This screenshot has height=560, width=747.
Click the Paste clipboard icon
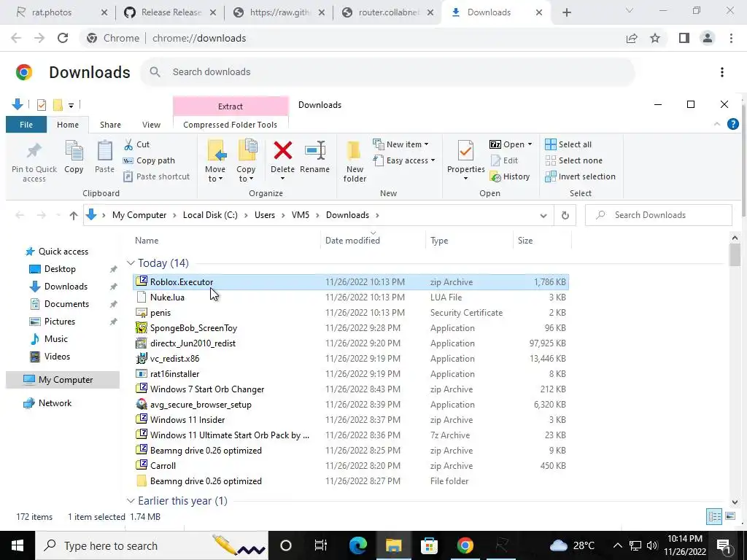(x=104, y=151)
